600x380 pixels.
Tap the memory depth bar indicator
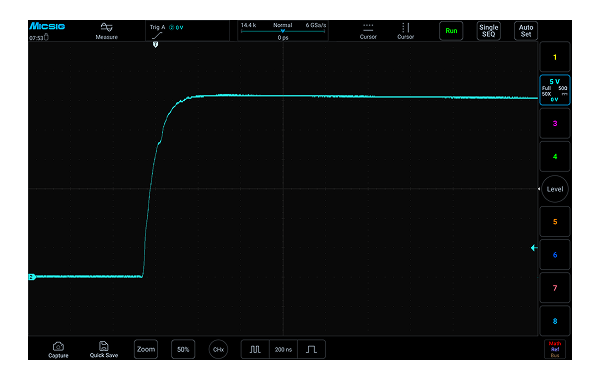point(283,31)
